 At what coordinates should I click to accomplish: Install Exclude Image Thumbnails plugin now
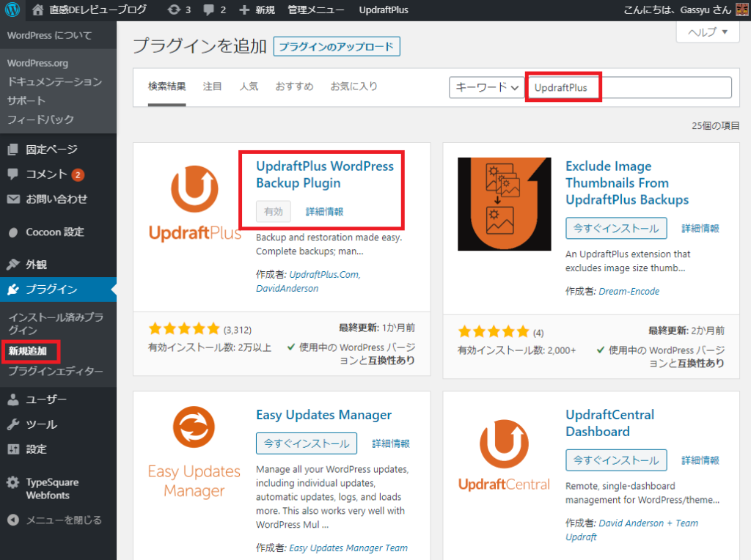click(616, 228)
